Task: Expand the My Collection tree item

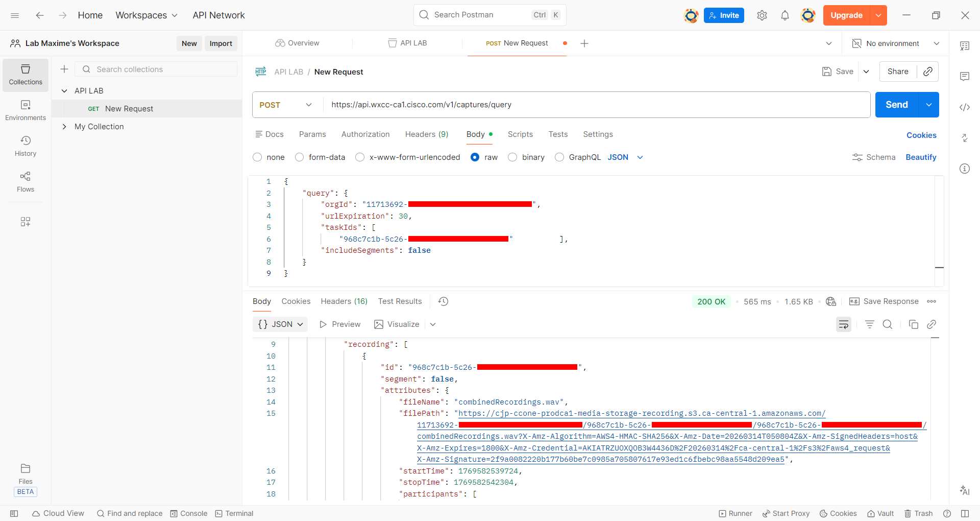Action: [x=64, y=127]
